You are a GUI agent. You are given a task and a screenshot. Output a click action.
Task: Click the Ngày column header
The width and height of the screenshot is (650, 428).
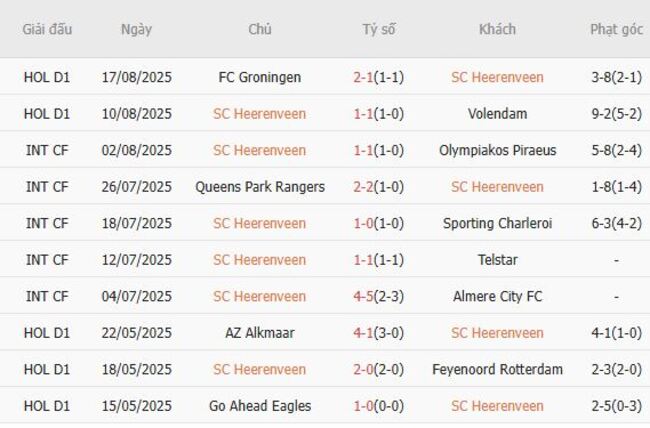(x=136, y=29)
